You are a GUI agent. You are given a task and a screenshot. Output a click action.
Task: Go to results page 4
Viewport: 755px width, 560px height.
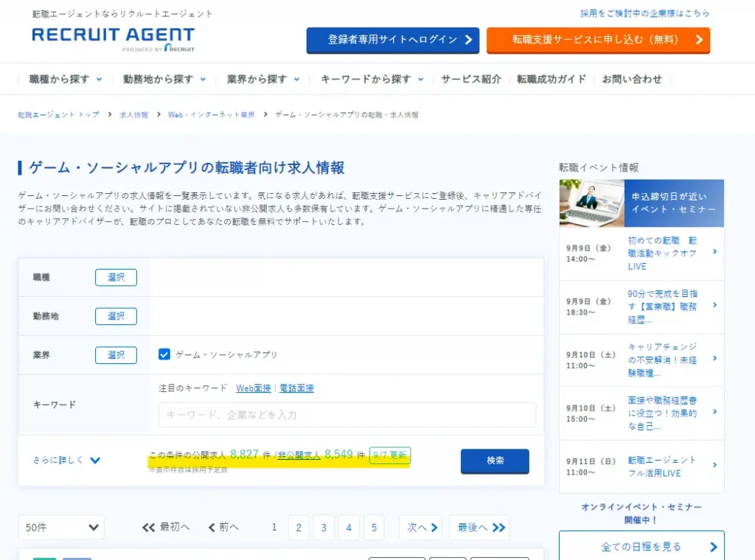click(349, 528)
